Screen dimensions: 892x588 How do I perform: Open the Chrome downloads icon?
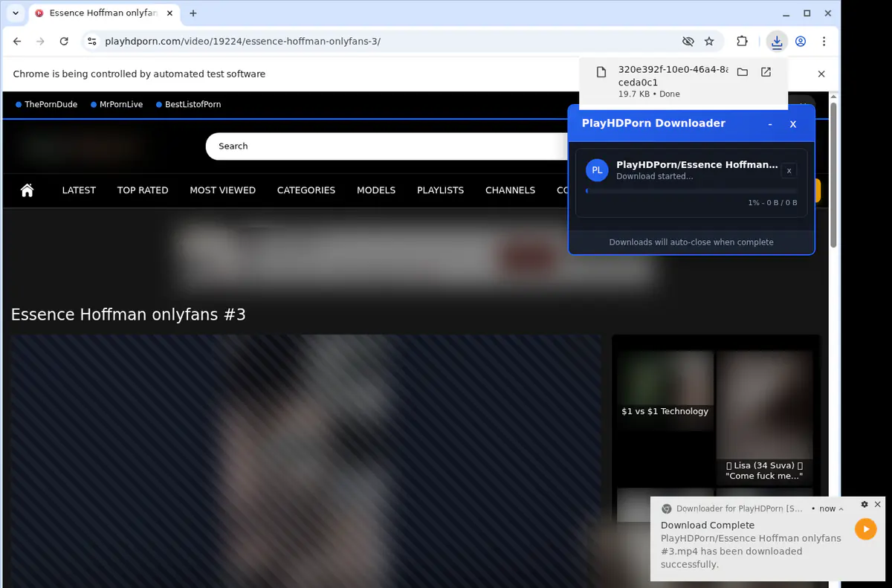(x=777, y=42)
